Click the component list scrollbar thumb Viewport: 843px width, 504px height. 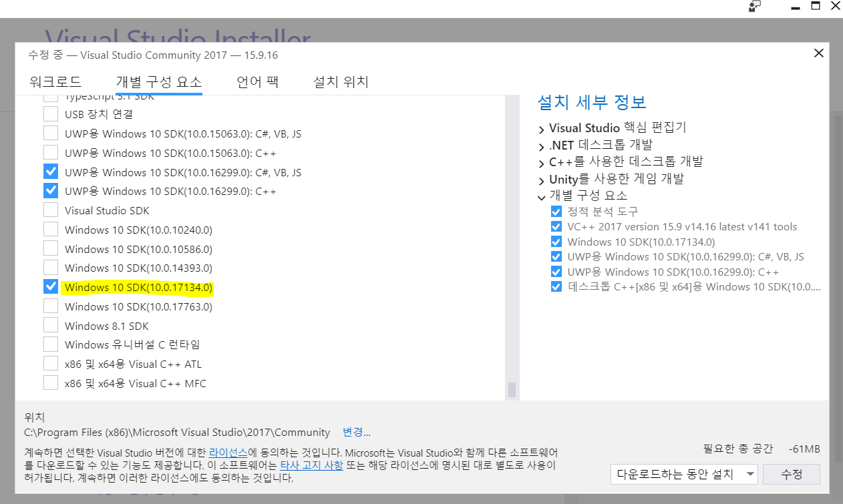pyautogui.click(x=512, y=390)
